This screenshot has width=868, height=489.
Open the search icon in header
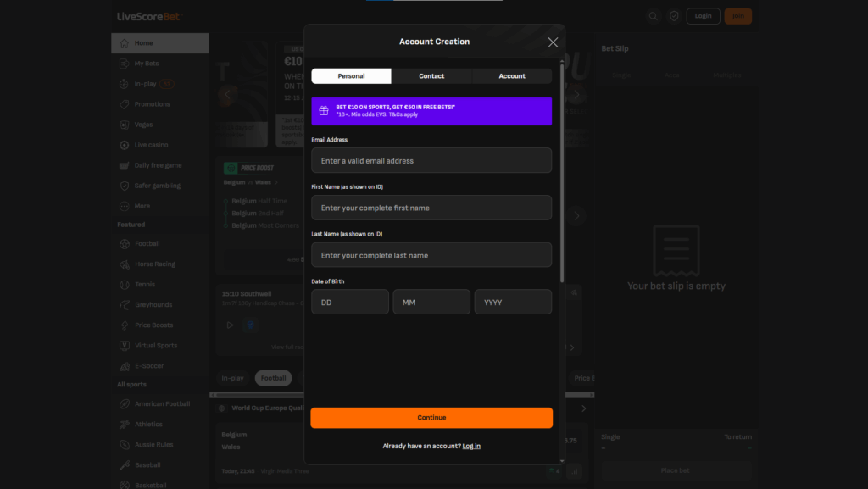(654, 16)
